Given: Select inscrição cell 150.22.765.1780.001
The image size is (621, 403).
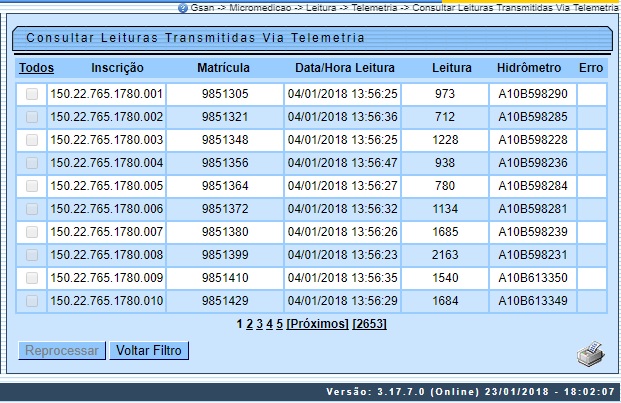Looking at the screenshot, I should [107, 94].
